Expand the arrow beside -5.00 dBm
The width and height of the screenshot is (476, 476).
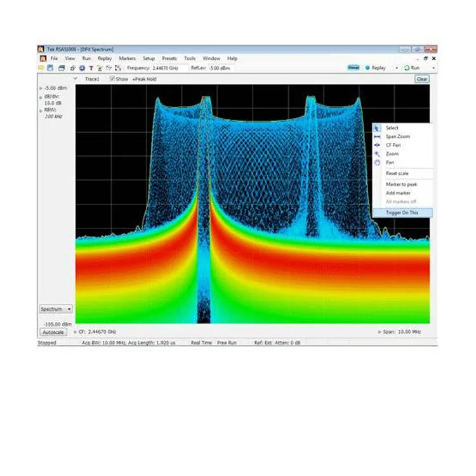point(41,88)
